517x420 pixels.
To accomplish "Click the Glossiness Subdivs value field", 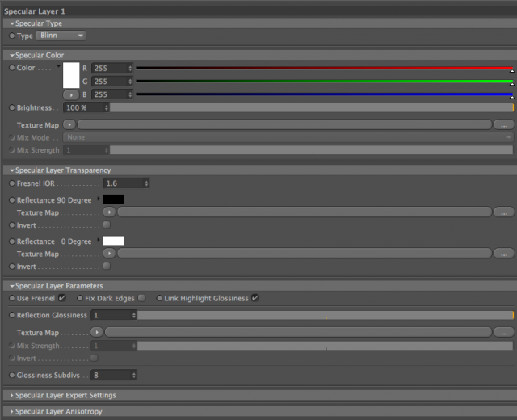I will click(111, 375).
